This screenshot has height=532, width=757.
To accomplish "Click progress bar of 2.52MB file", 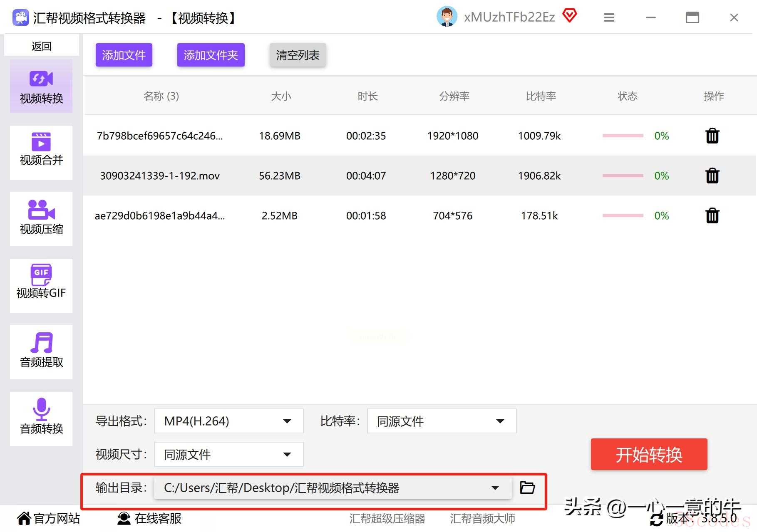I will pos(623,215).
